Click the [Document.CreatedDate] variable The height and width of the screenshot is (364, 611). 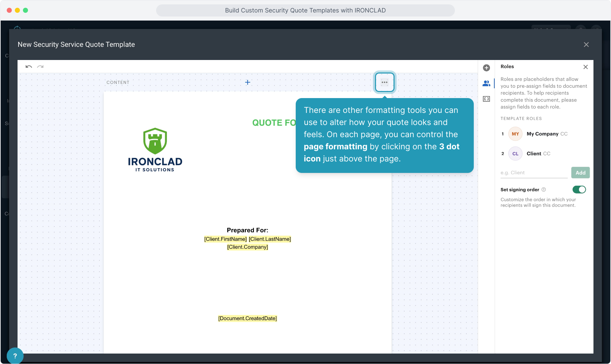click(248, 318)
